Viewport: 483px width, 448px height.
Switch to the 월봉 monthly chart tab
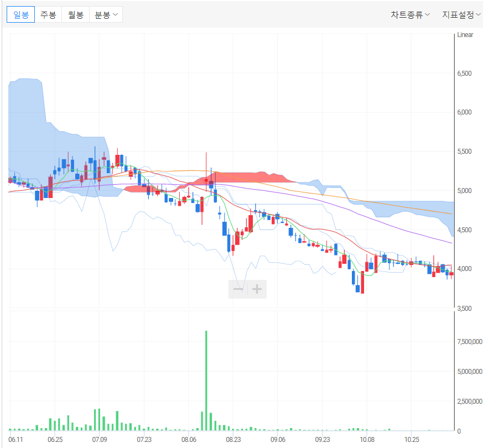click(75, 14)
